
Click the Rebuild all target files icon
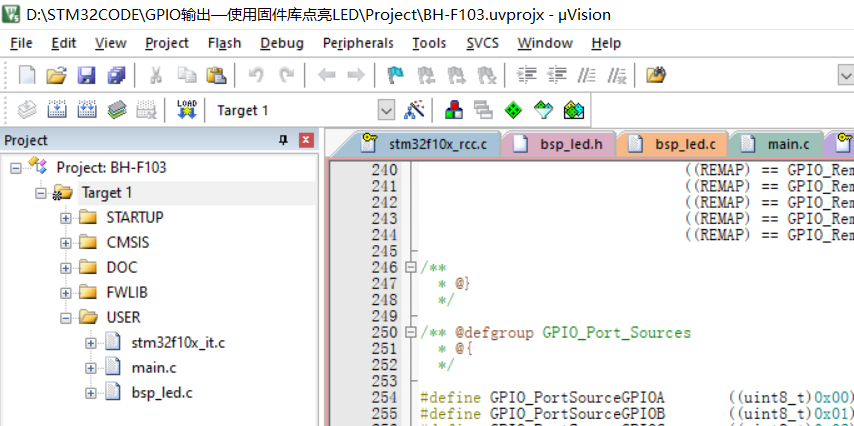pos(87,110)
